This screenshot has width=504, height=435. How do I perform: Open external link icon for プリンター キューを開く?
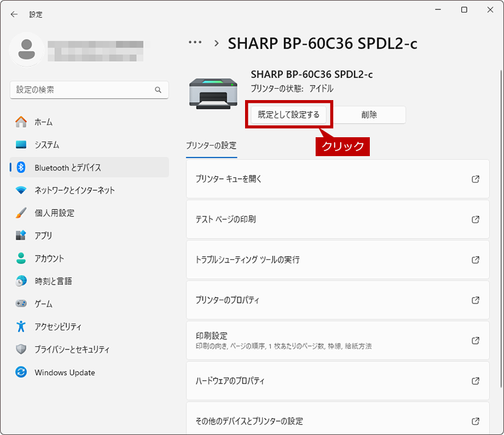(x=476, y=179)
